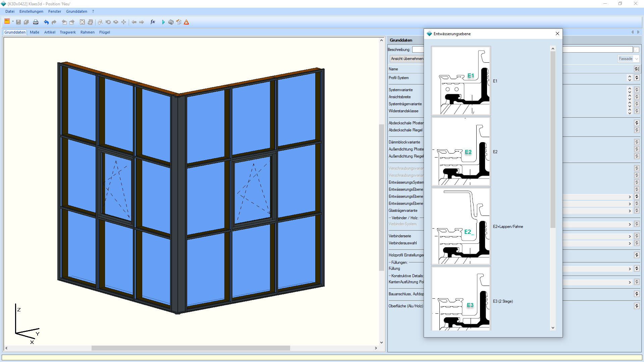The image size is (644, 362).
Task: Click the dialog's vertical scrollbar down arrow
Action: tap(553, 328)
